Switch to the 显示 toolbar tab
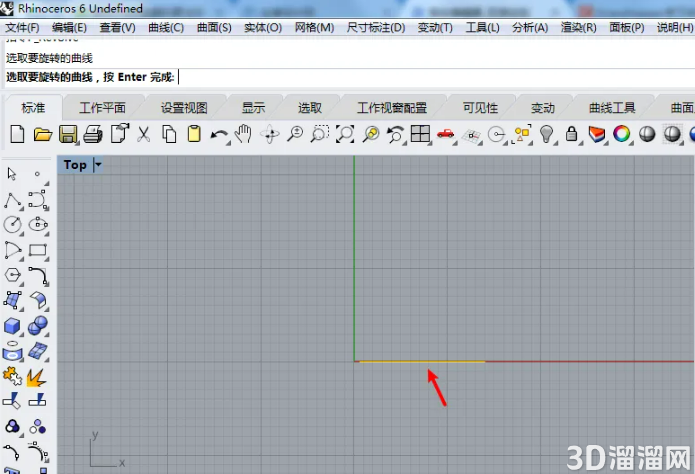 [253, 107]
